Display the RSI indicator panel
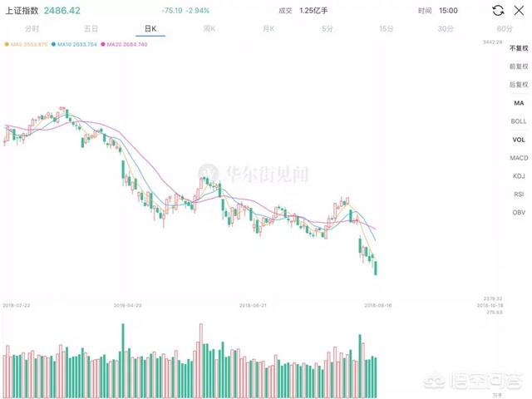The image size is (532, 399). pos(519,195)
